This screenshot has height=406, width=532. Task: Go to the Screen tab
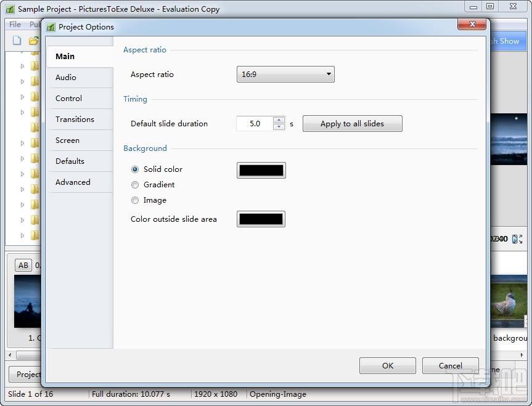tap(80, 140)
